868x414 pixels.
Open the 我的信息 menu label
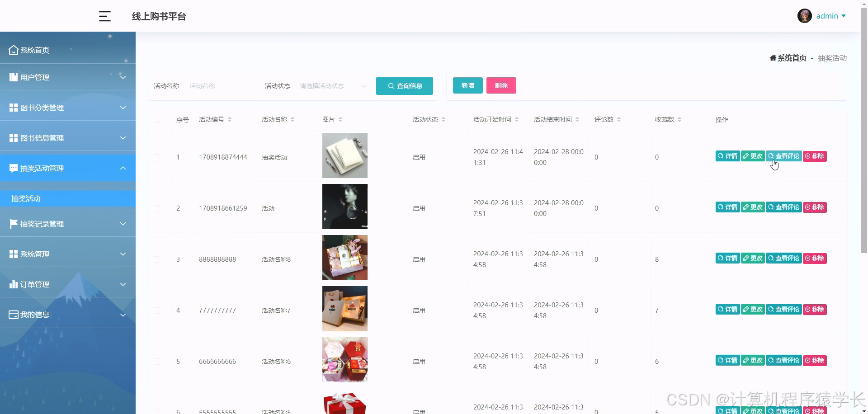click(35, 315)
